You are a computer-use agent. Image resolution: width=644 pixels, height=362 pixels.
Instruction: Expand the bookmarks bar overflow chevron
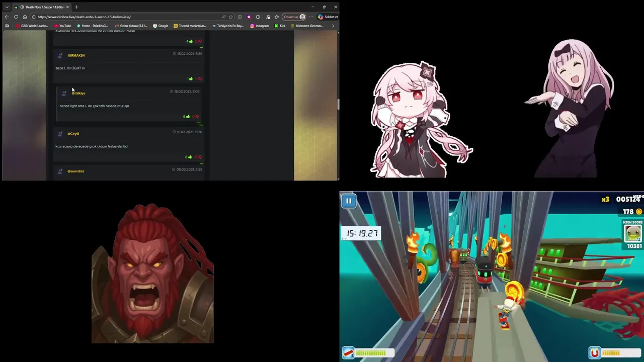click(333, 26)
